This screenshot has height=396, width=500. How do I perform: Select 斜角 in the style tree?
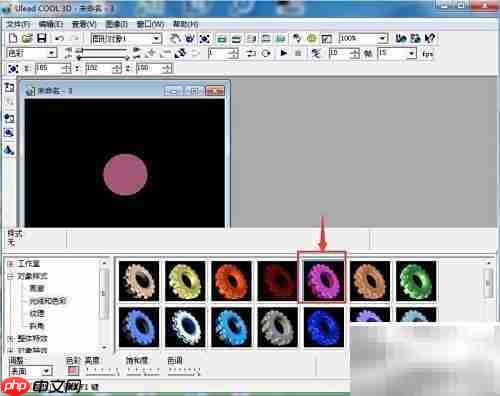[x=37, y=326]
